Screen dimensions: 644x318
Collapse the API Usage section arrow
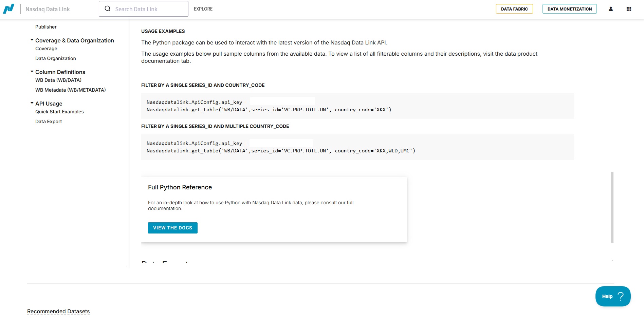(x=32, y=103)
